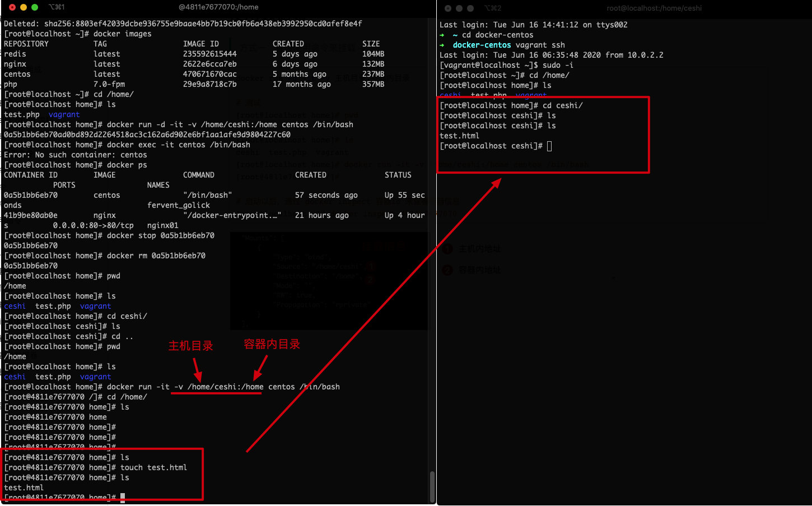Viewport: 812px width, 506px height.
Task: Click the 'vagrant ssh' command in right terminal
Action: coord(540,45)
